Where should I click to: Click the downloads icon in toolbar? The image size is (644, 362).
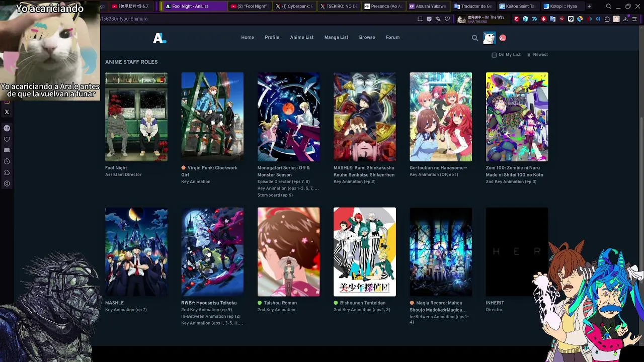pos(625,19)
